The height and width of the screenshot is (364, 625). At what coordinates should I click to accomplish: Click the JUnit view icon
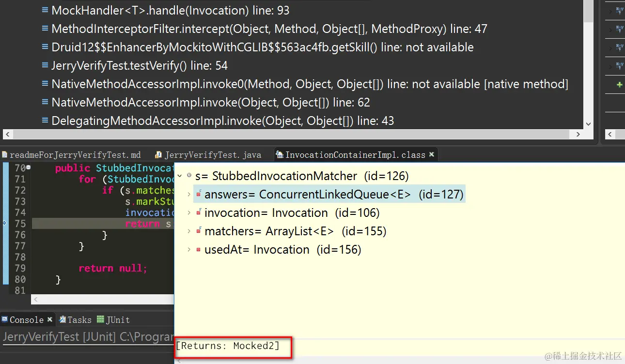(x=100, y=319)
